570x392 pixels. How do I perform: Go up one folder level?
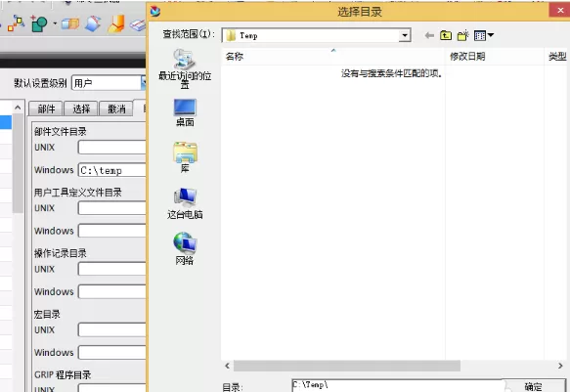tap(446, 35)
